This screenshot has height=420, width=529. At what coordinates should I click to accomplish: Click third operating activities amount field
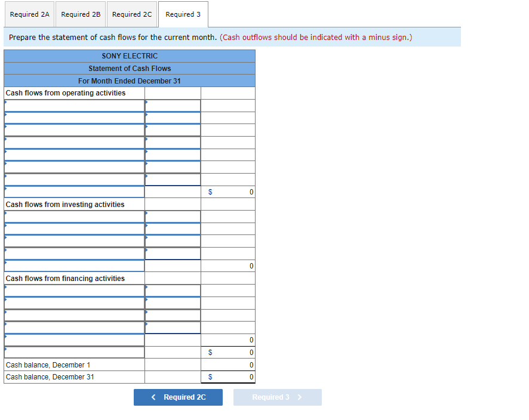point(173,130)
